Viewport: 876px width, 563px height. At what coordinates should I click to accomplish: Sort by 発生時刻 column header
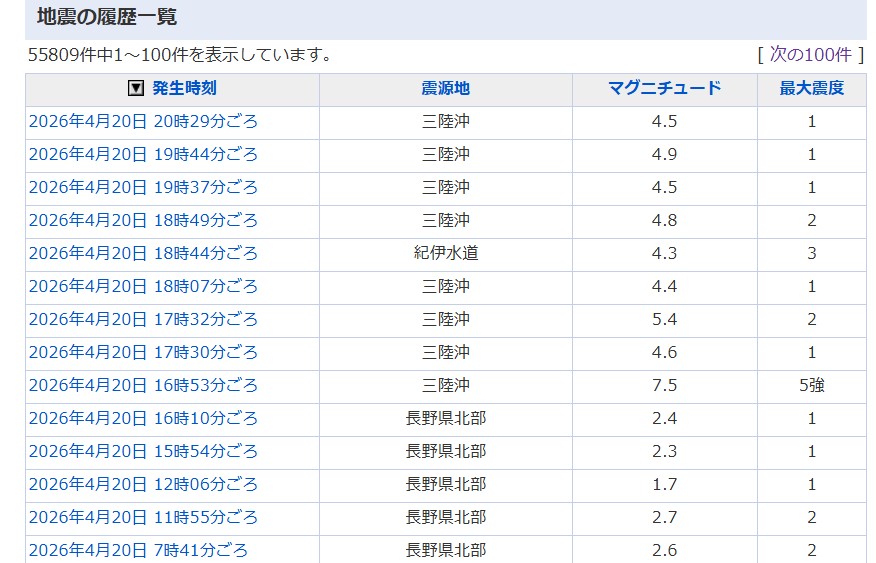[184, 88]
